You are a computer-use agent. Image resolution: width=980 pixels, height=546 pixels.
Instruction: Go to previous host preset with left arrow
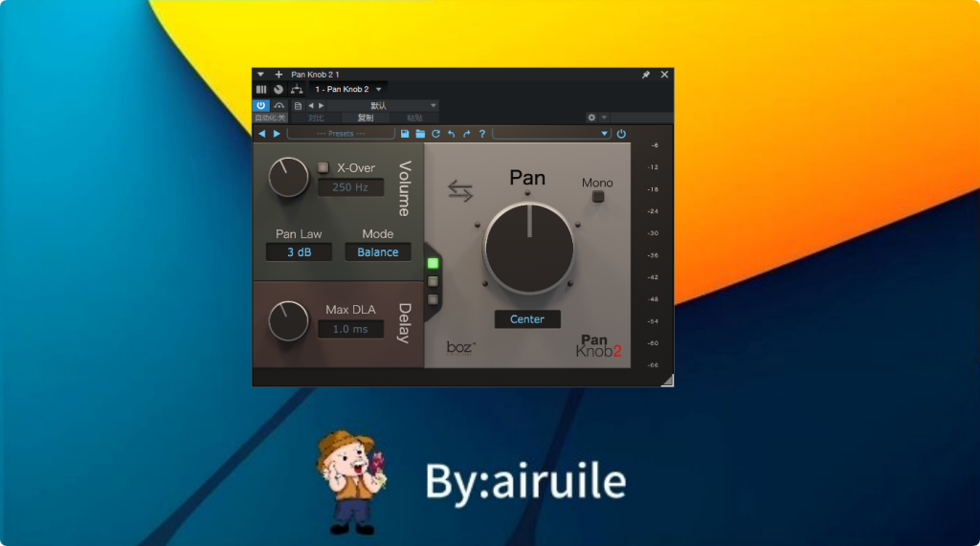pyautogui.click(x=311, y=105)
